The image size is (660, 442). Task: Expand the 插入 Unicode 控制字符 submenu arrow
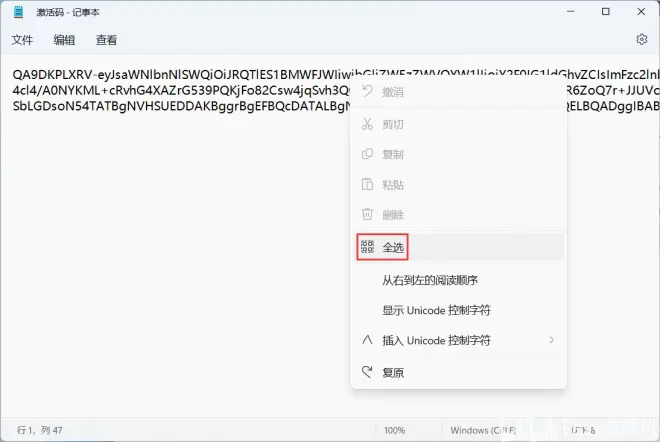tap(552, 340)
